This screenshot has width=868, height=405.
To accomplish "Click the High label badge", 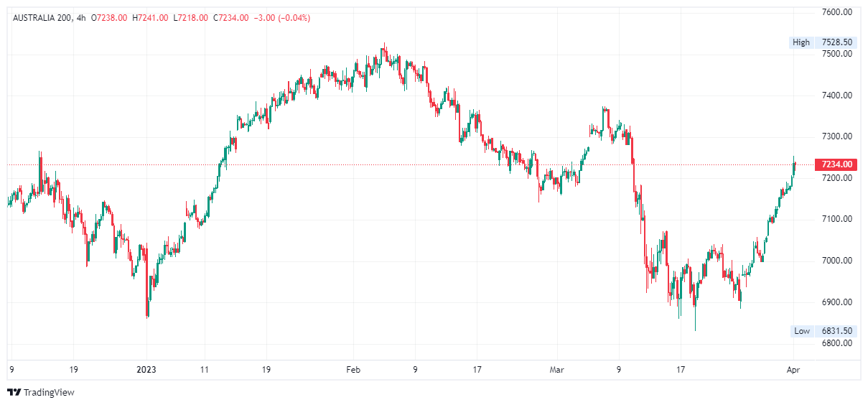I will pyautogui.click(x=801, y=42).
